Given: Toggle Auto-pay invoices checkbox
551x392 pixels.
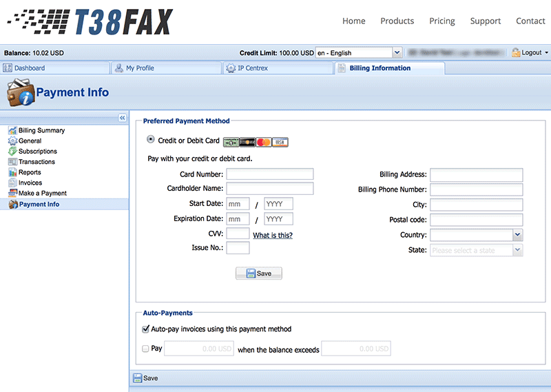Looking at the screenshot, I should click(x=145, y=329).
